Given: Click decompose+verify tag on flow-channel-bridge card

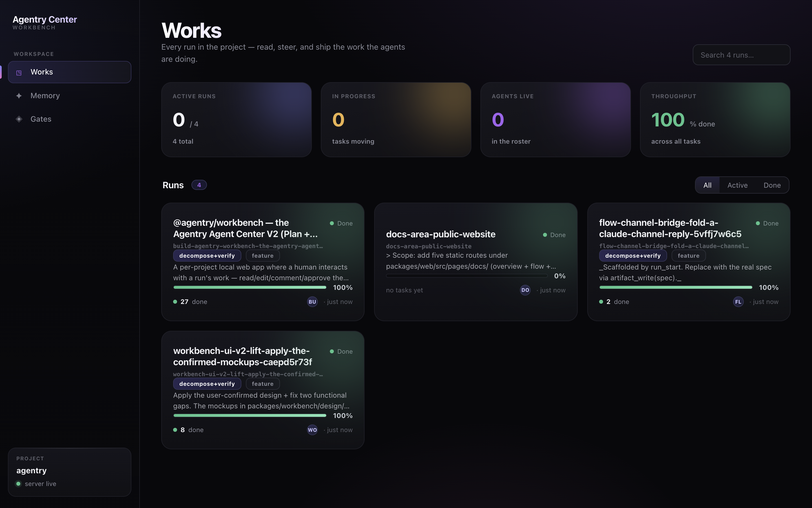Looking at the screenshot, I should tap(633, 256).
